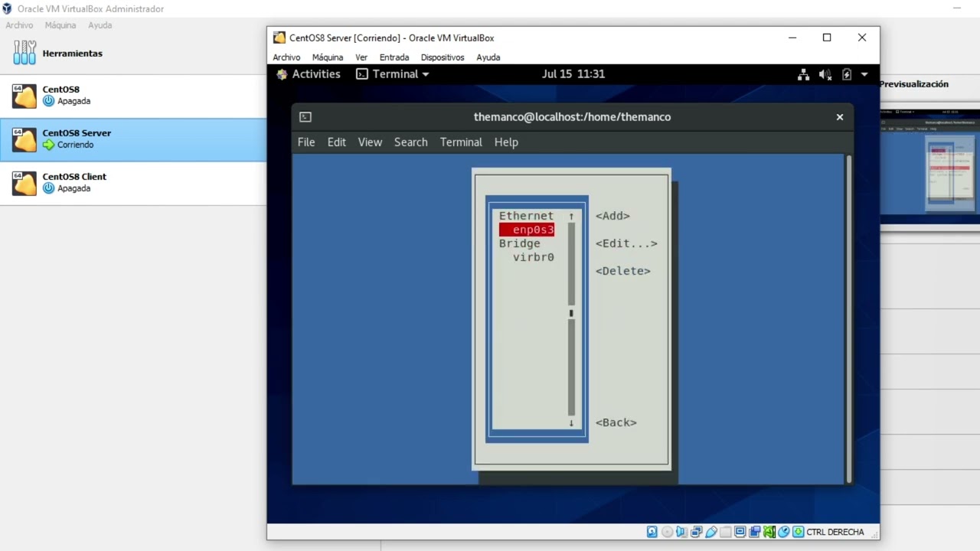Click the wired network status icon
980x551 pixels.
tap(803, 74)
